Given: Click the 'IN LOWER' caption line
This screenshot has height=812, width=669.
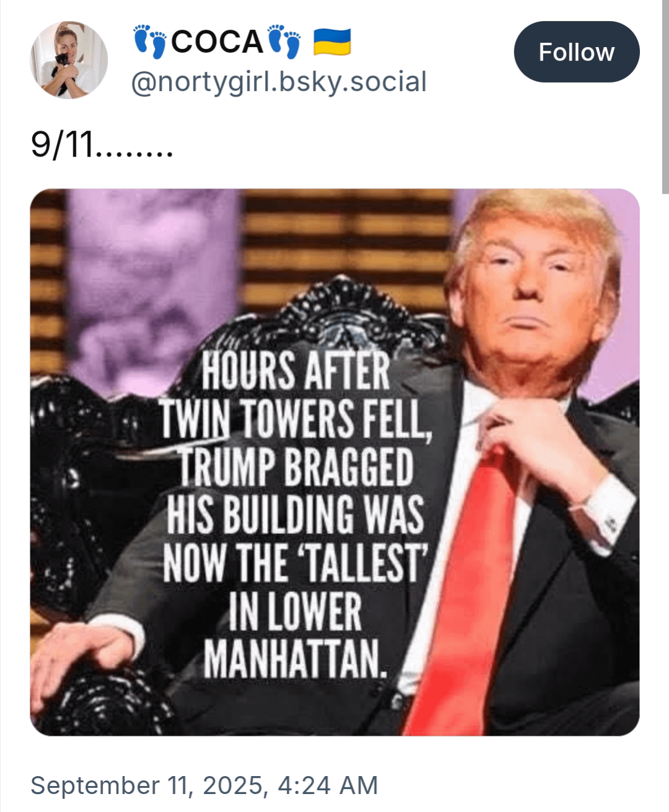Looking at the screenshot, I should click(x=295, y=611).
